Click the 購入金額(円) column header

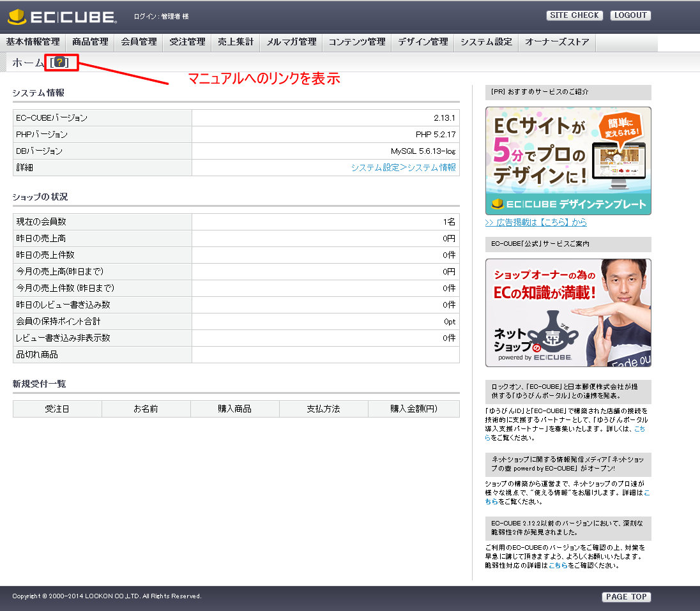point(414,409)
